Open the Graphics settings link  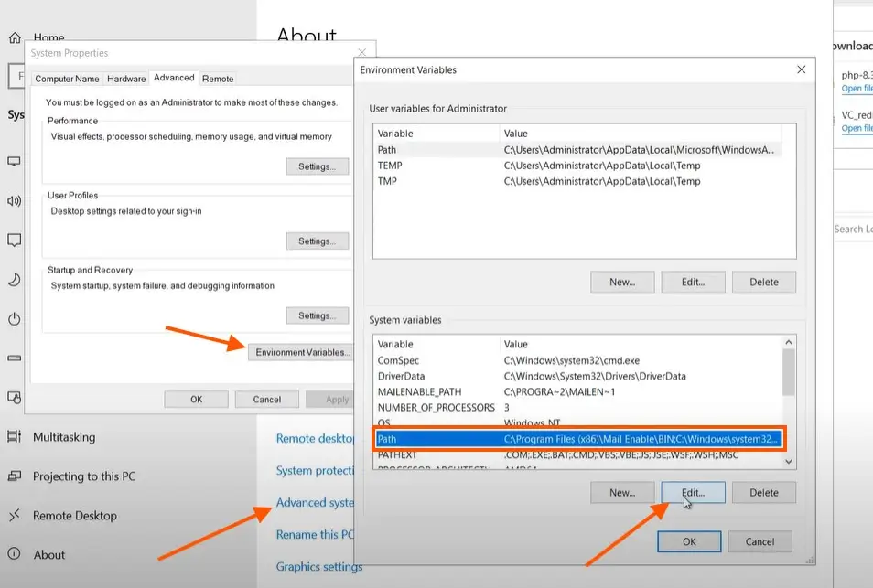[x=319, y=566]
